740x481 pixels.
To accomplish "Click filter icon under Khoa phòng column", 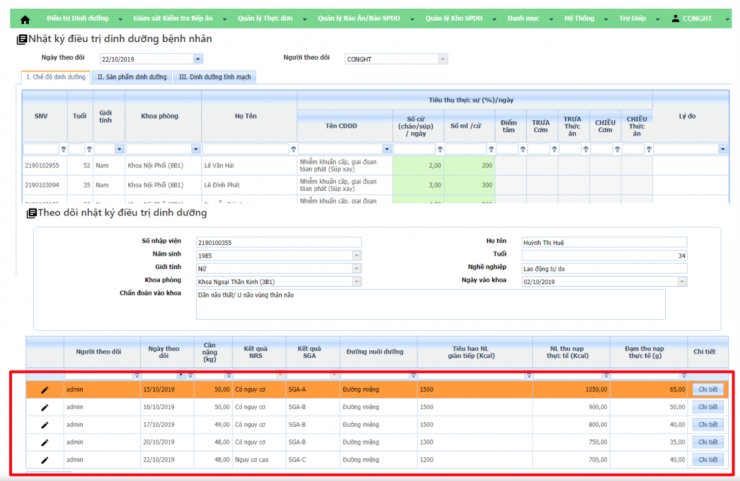I will pos(196,149).
